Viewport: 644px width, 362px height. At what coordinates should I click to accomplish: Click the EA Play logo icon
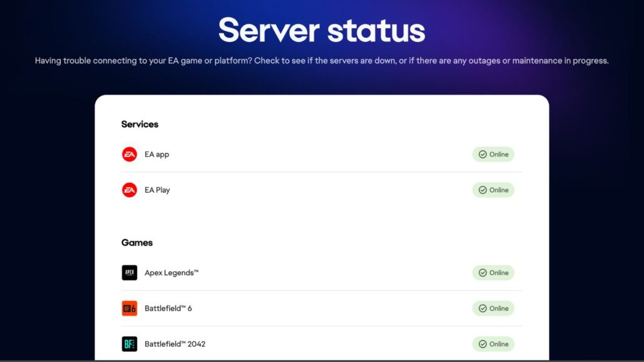(129, 190)
